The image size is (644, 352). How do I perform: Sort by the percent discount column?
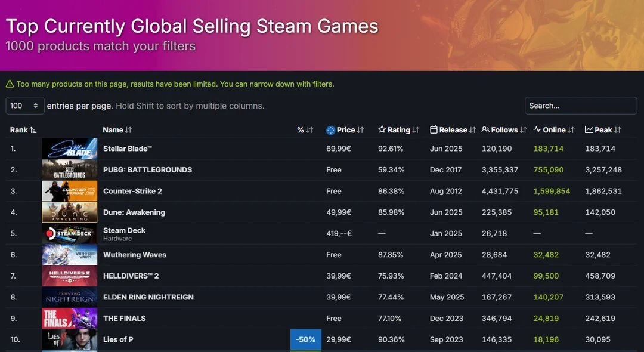click(305, 130)
